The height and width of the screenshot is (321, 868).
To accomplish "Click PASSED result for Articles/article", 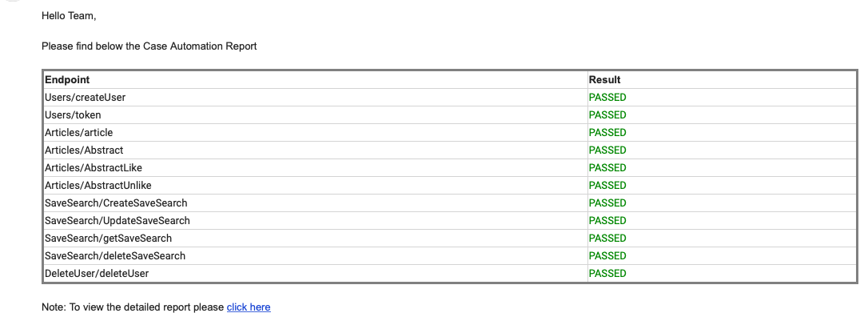I will tap(607, 133).
